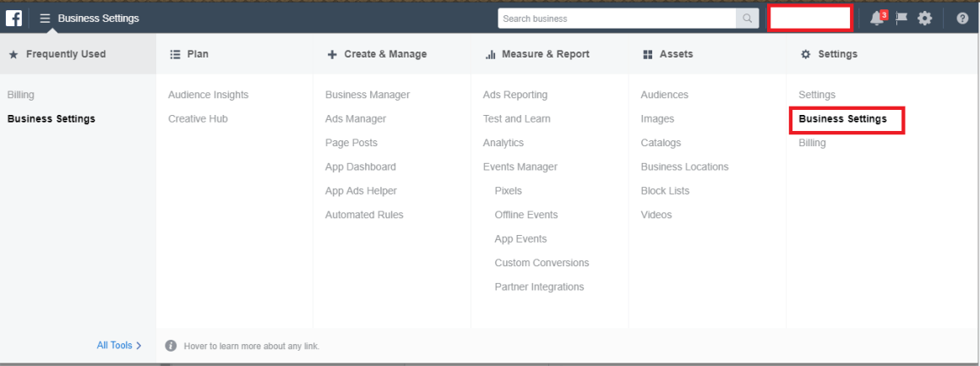The width and height of the screenshot is (980, 366).
Task: Click the help question mark icon
Action: coord(962,18)
